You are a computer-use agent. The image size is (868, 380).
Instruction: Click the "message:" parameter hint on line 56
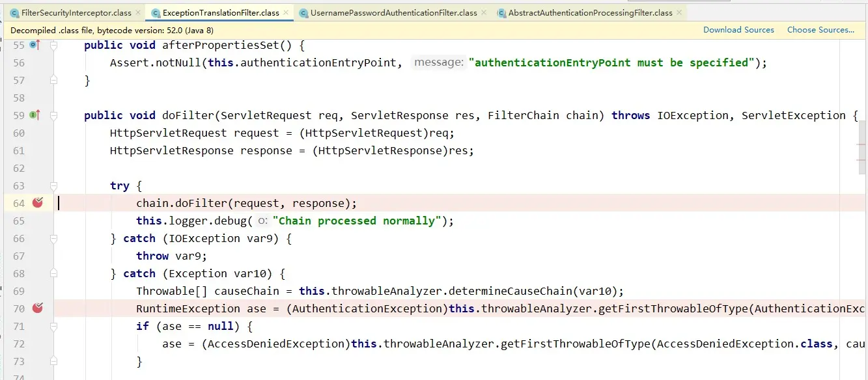[x=438, y=62]
